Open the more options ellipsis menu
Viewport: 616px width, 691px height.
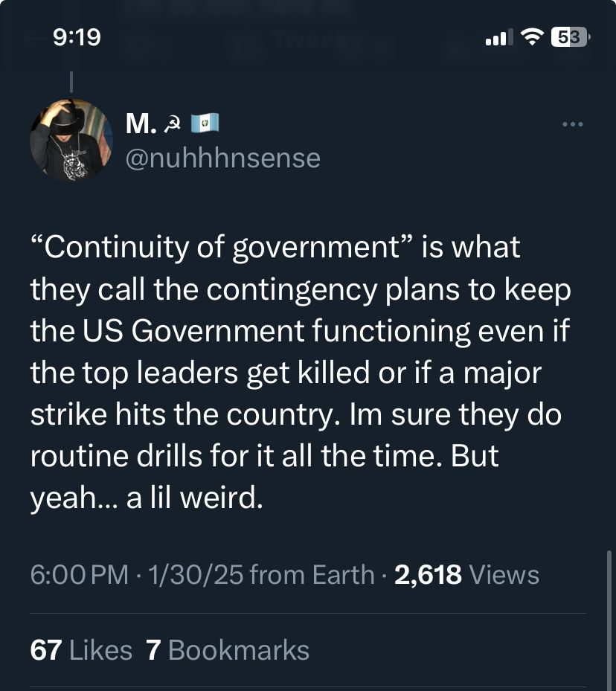(x=572, y=124)
